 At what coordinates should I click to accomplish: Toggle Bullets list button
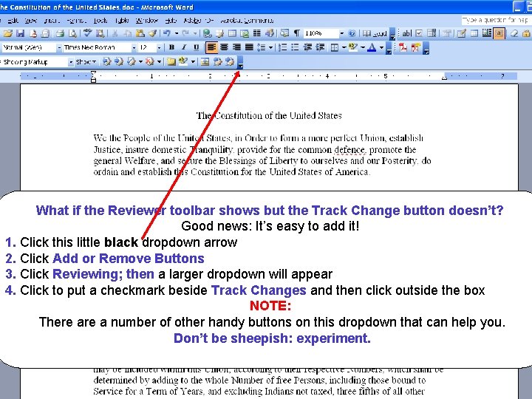[x=295, y=47]
